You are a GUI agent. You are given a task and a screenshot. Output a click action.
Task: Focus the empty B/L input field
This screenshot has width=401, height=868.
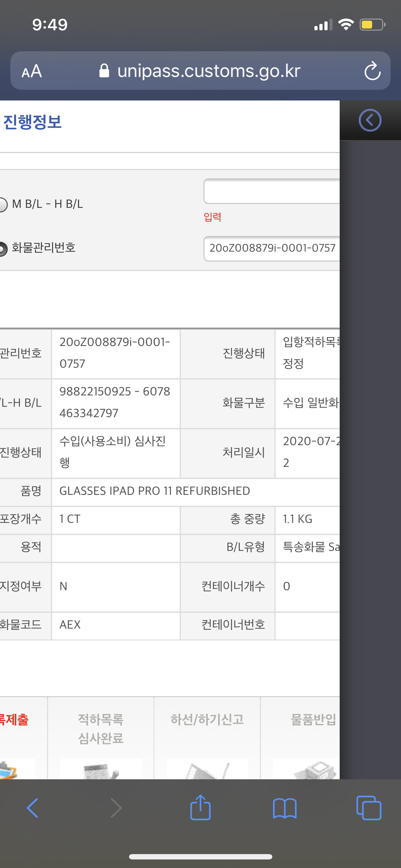pyautogui.click(x=272, y=191)
